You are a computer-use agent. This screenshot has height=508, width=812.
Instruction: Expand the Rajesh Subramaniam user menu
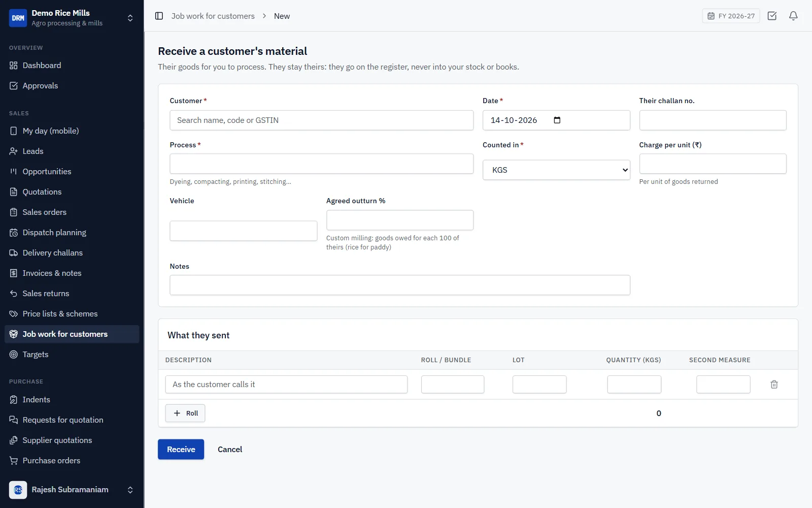130,490
